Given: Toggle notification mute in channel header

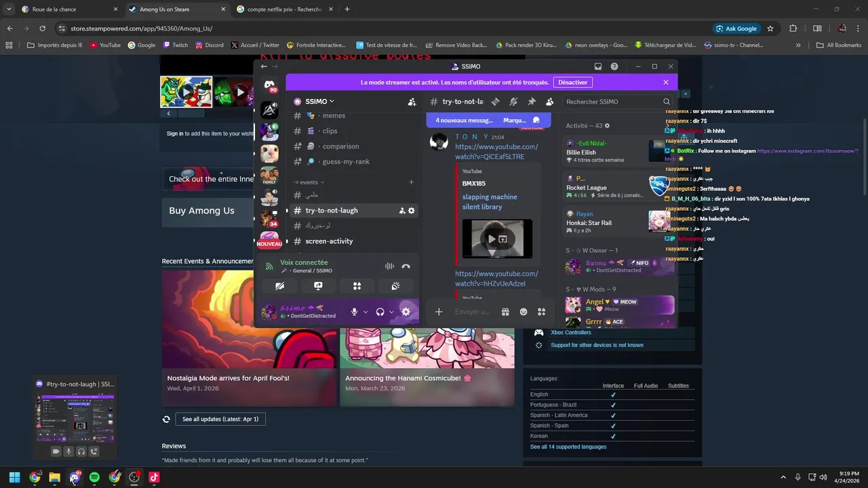Looking at the screenshot, I should pos(513,102).
